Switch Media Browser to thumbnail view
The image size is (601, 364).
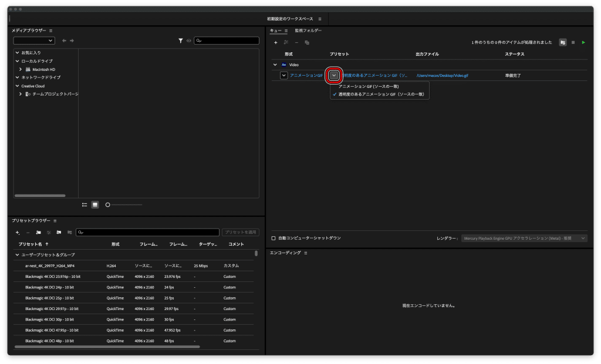(94, 205)
